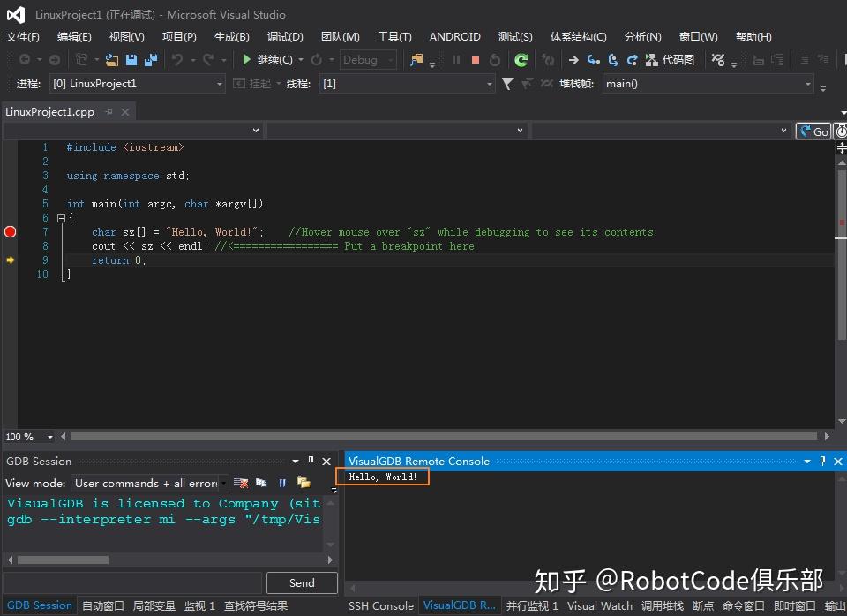Open a folder via the GDB Session folder icon
Image resolution: width=847 pixels, height=616 pixels.
pos(304,482)
